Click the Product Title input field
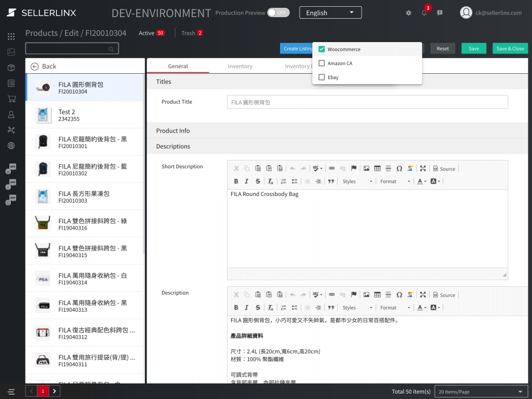 point(367,102)
